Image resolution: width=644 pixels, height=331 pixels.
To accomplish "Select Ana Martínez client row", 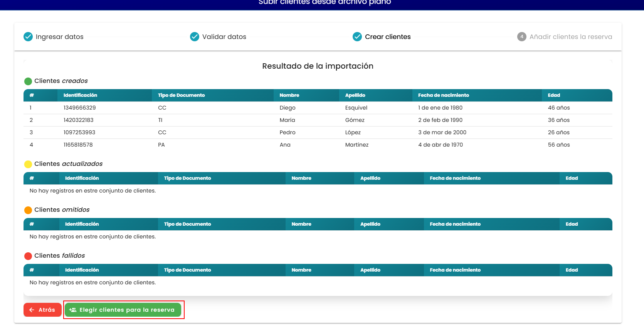I will coord(318,145).
